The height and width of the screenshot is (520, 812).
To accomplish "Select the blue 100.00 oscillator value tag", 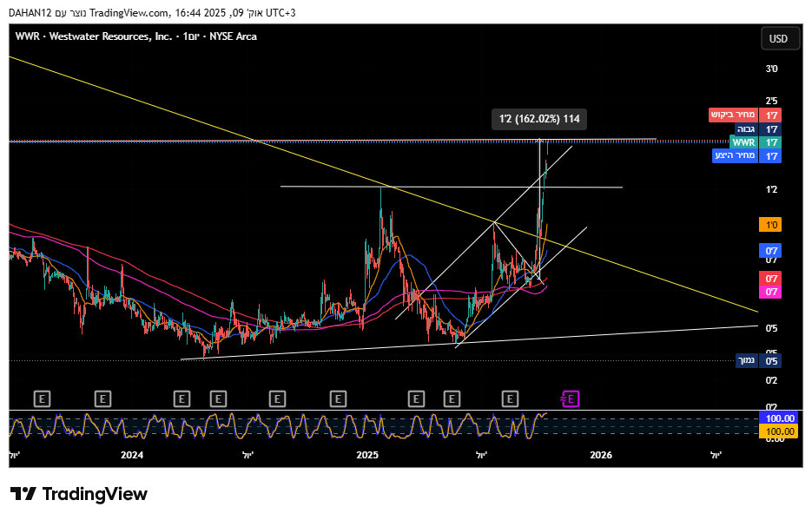I will coord(778,418).
